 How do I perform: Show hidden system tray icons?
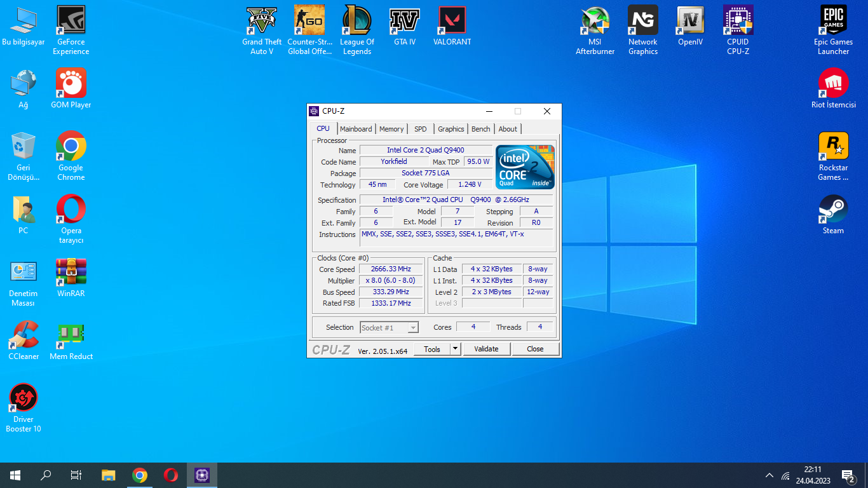pos(770,475)
